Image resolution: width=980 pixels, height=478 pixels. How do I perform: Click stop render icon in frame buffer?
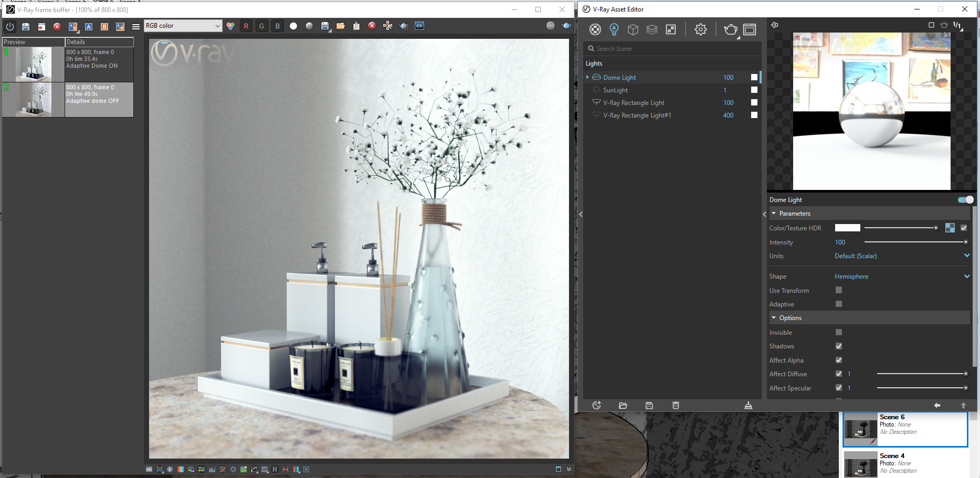[x=550, y=26]
